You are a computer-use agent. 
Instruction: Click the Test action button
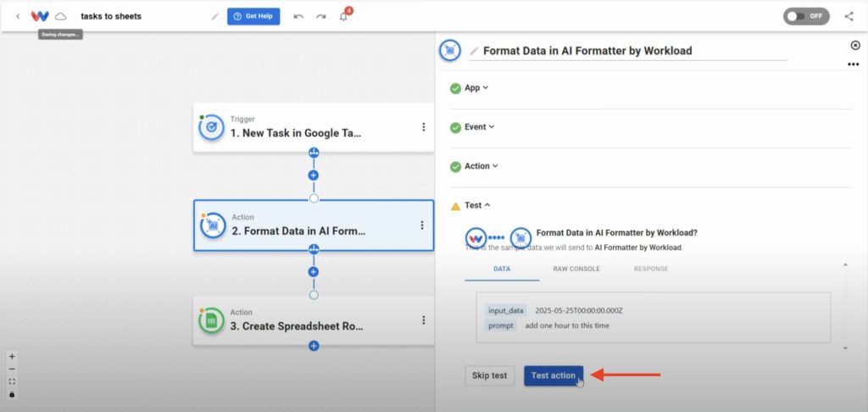coord(554,376)
